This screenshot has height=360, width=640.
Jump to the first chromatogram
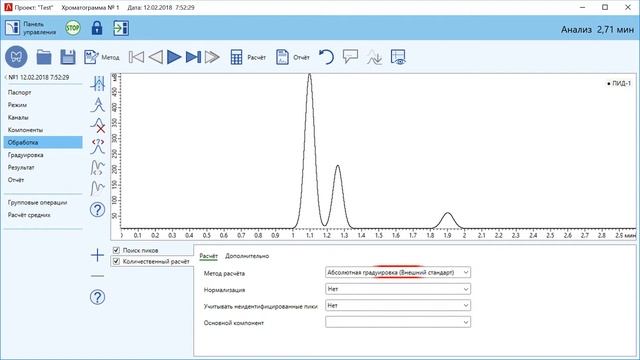point(136,57)
